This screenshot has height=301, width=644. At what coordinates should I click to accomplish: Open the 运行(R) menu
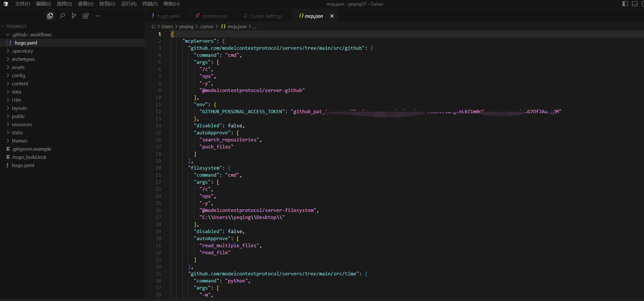coord(129,4)
